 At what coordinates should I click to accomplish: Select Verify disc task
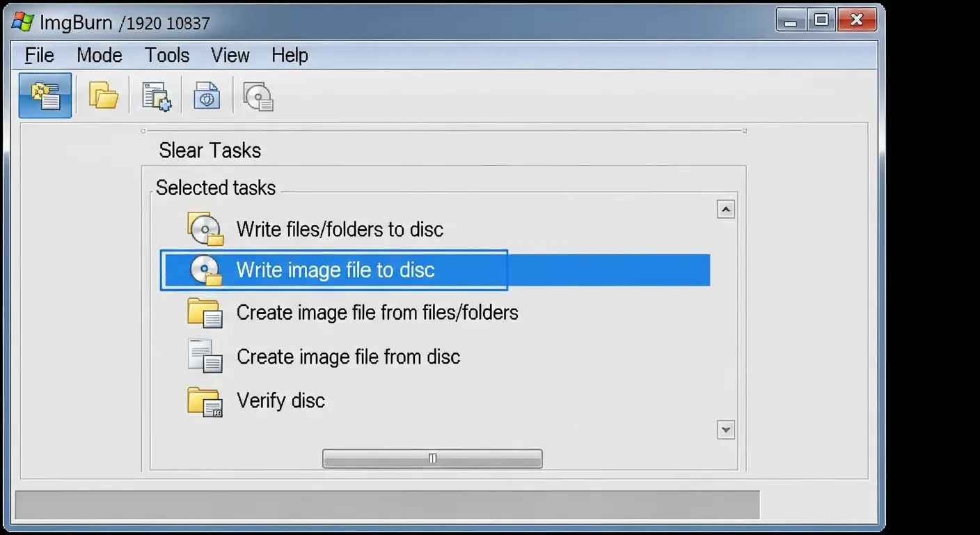click(x=280, y=401)
